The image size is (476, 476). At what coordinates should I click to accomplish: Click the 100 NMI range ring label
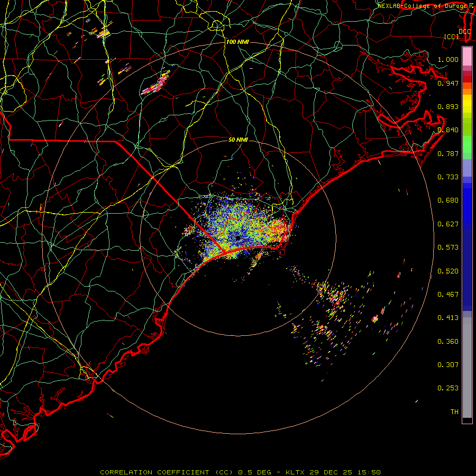tap(237, 42)
